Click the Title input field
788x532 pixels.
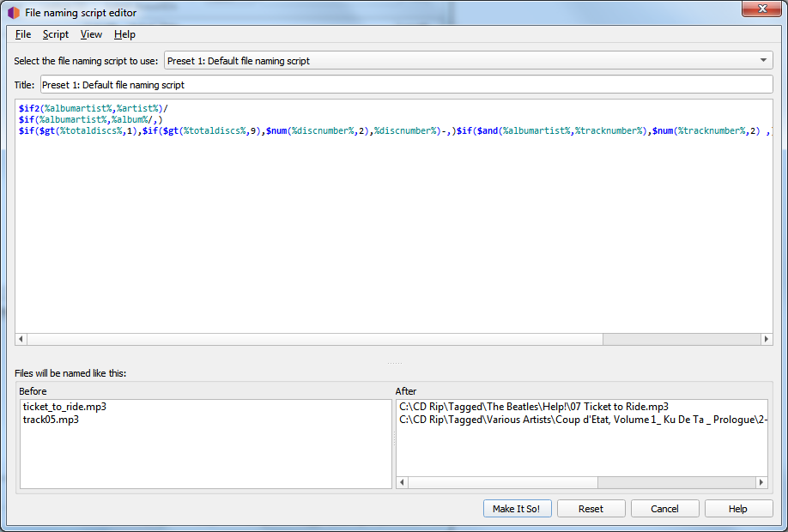pyautogui.click(x=406, y=85)
